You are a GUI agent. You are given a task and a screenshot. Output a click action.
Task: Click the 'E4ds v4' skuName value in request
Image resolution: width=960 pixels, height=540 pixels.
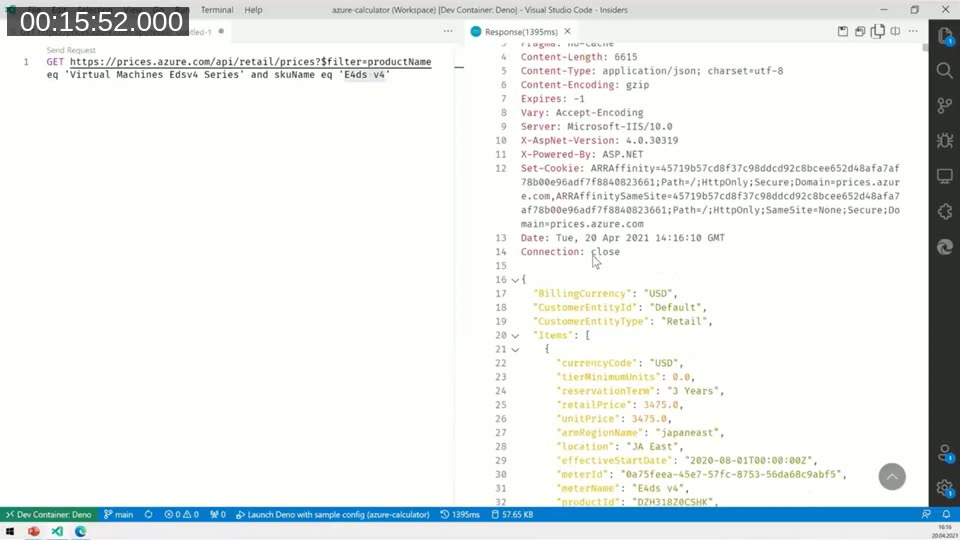364,75
